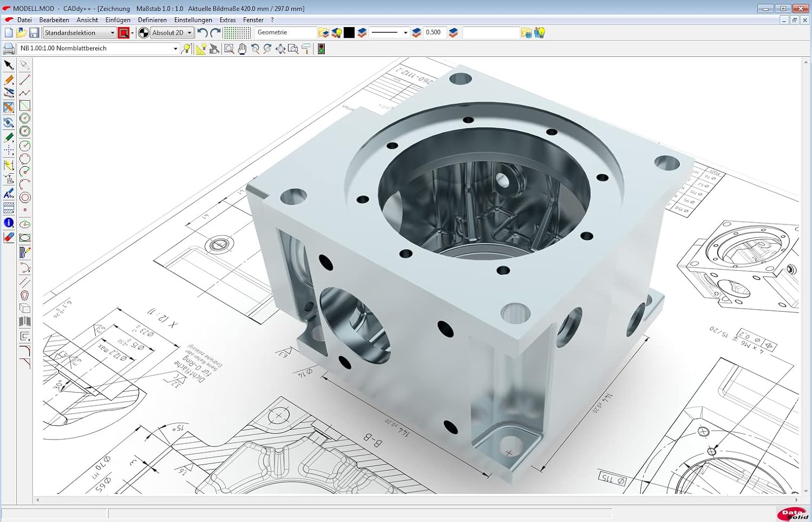Click the Undo arrow
812x522 pixels.
click(x=202, y=33)
